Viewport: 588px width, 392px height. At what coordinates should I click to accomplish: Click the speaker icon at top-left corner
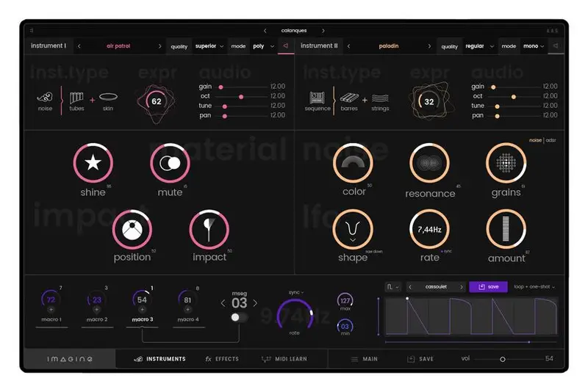(32, 30)
